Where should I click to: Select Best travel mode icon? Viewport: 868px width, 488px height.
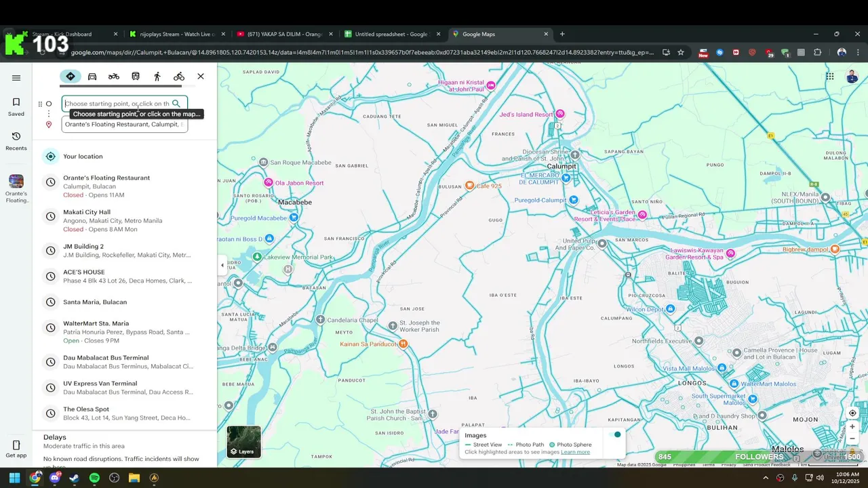(x=71, y=77)
